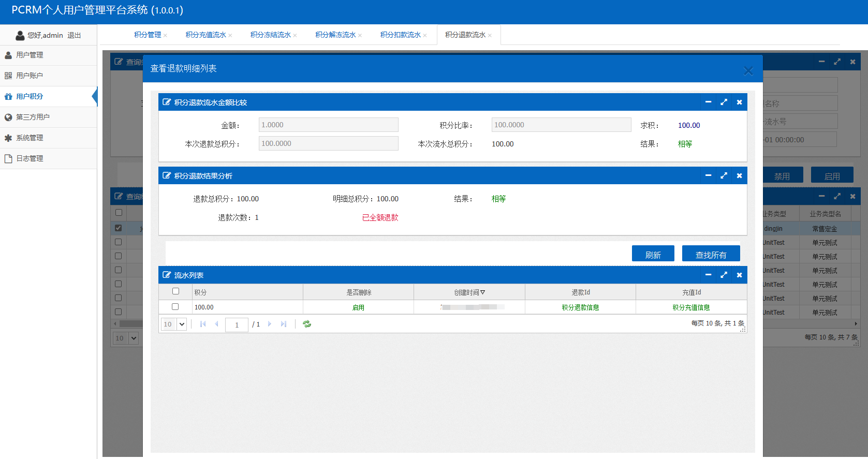868x459 pixels.
Task: Collapse the 积分退款结果分析 panel with the minus icon
Action: pos(708,175)
